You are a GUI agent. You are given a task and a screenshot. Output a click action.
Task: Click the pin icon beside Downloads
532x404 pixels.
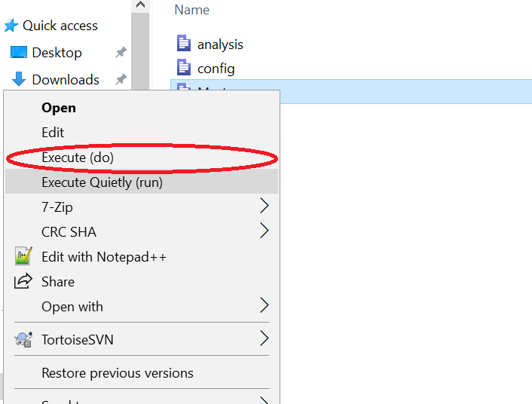(x=121, y=79)
